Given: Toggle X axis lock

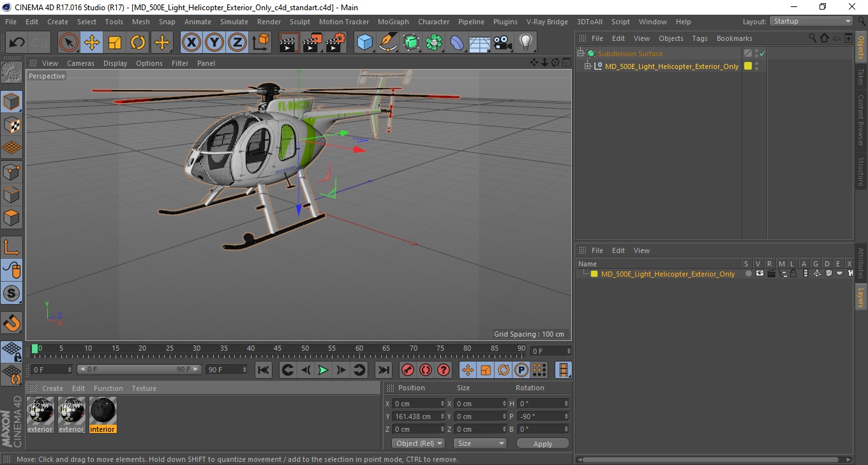Looking at the screenshot, I should [191, 43].
